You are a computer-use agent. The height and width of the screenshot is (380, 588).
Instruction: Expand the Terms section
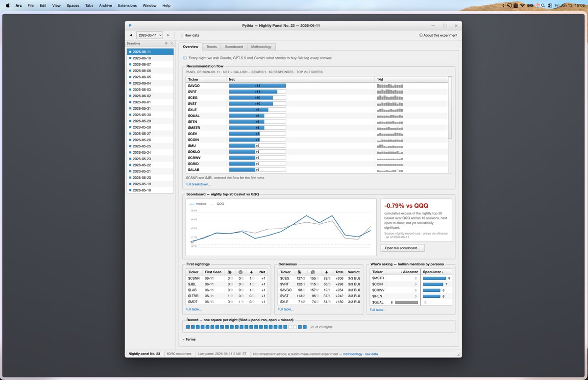[190, 339]
